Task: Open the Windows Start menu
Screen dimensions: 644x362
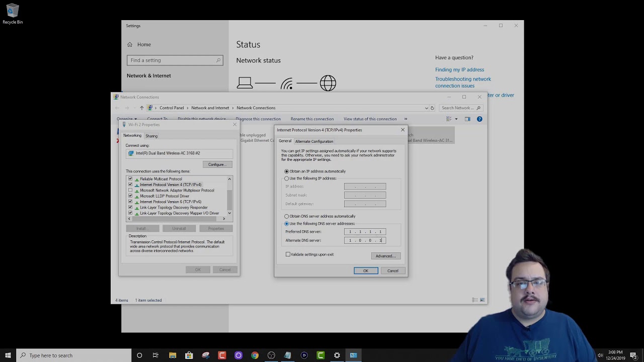Action: click(x=8, y=355)
